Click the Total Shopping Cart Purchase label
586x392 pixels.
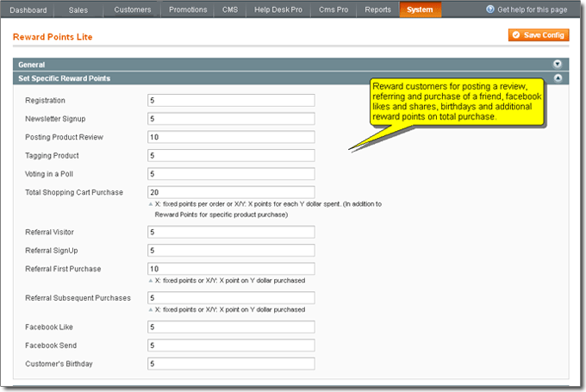click(x=74, y=192)
